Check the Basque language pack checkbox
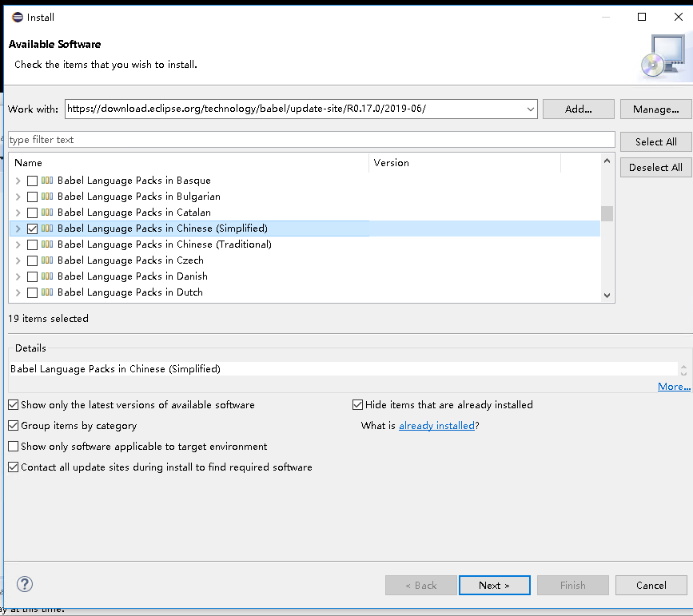This screenshot has width=693, height=616. 32,181
